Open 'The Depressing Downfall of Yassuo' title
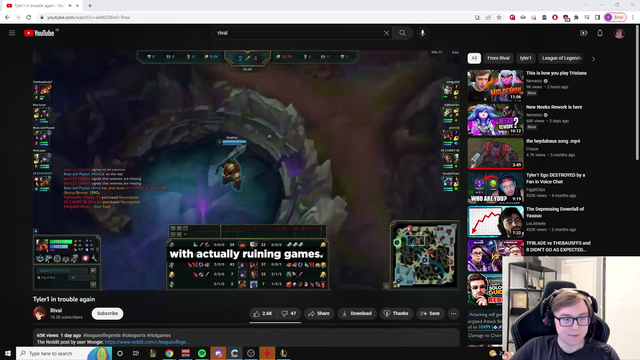This screenshot has height=360, width=640. coord(555,212)
